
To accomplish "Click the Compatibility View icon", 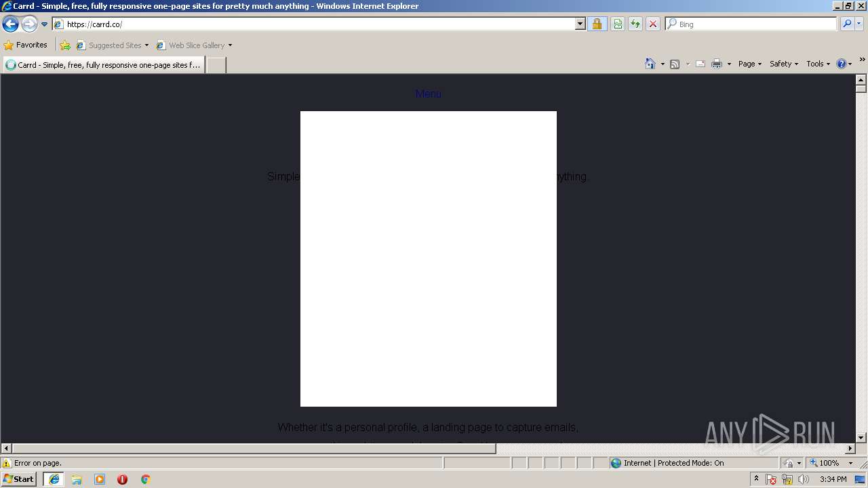I will click(x=618, y=24).
